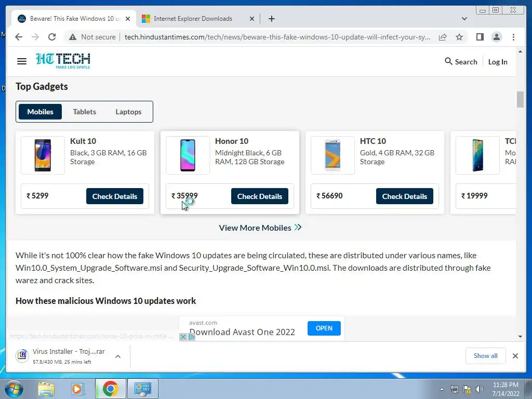Click the browser forward arrow

coord(35,37)
